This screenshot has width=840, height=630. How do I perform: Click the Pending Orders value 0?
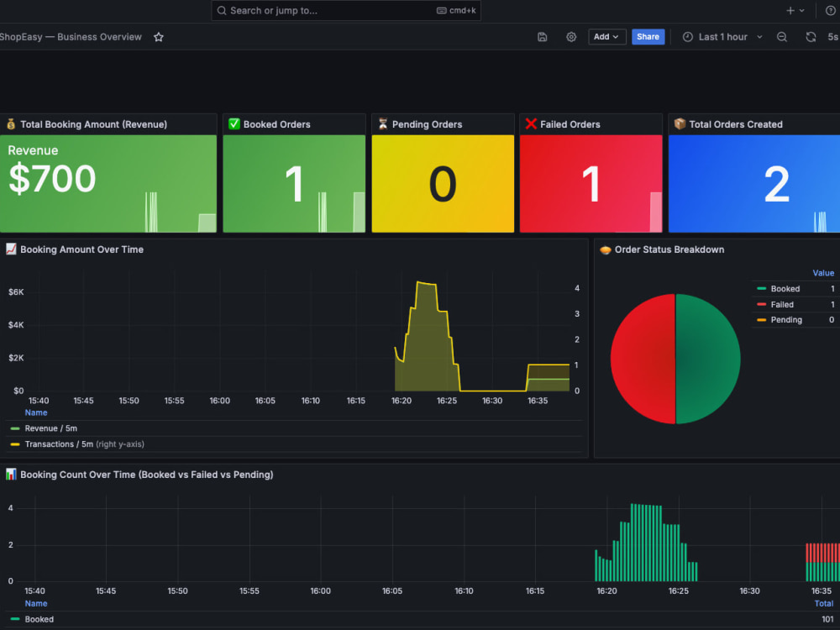coord(443,184)
